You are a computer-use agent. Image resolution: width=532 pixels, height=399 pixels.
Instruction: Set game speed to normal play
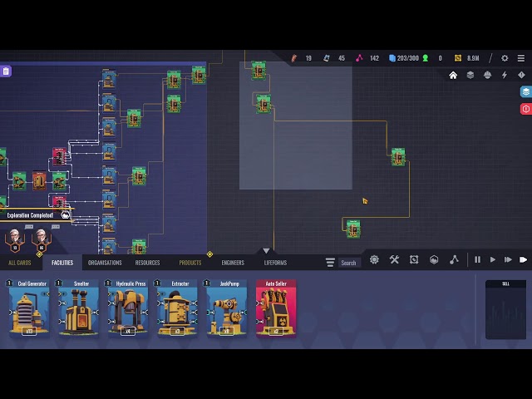[x=493, y=260]
